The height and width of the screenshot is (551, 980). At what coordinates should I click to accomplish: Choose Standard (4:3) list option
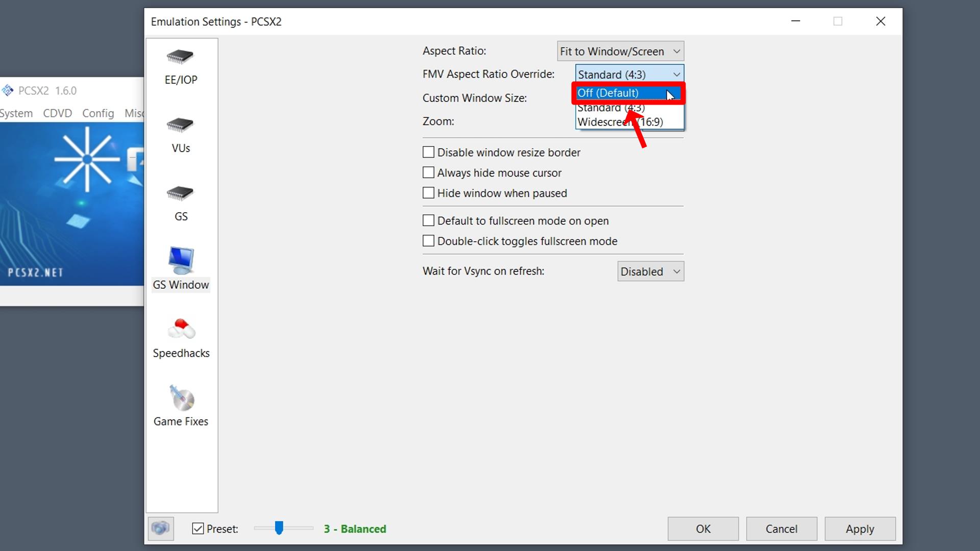[629, 108]
